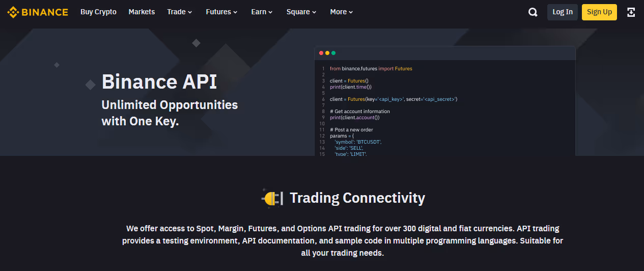Click the '# Get account information' comment
This screenshot has height=271, width=644.
coord(359,111)
